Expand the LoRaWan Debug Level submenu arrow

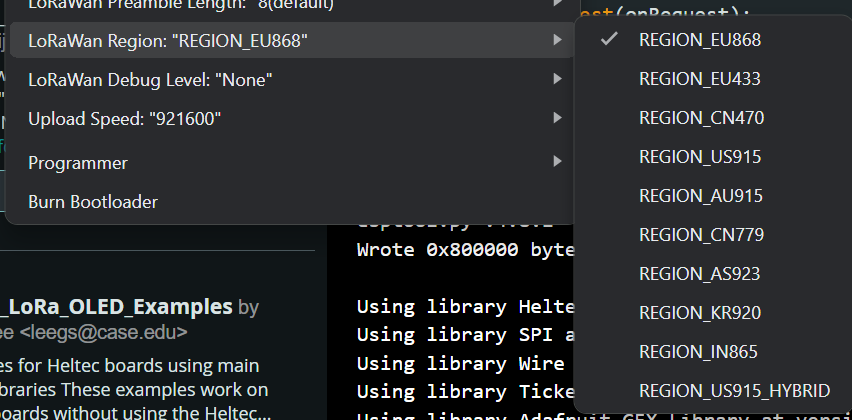[x=557, y=79]
